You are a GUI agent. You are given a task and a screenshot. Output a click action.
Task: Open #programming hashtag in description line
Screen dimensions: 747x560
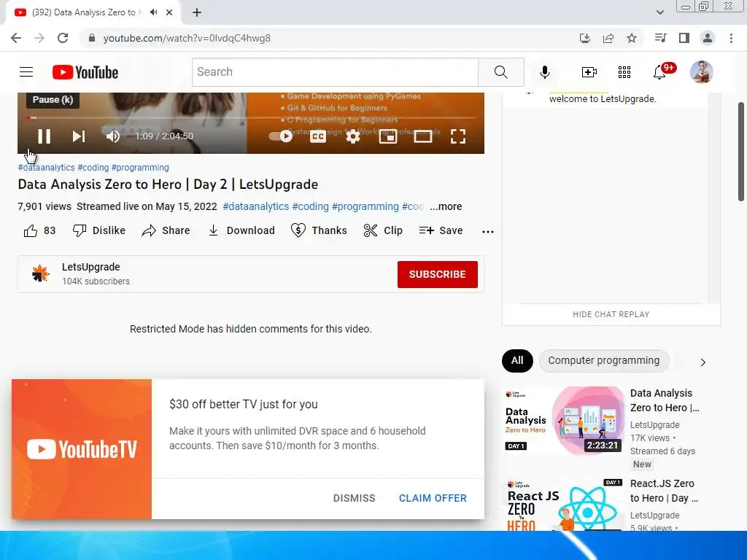(x=365, y=206)
